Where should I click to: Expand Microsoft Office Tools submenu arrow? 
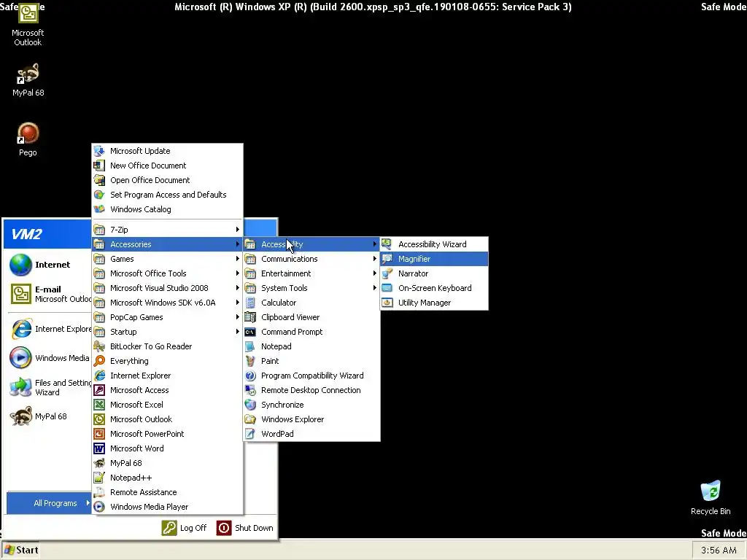tap(238, 273)
